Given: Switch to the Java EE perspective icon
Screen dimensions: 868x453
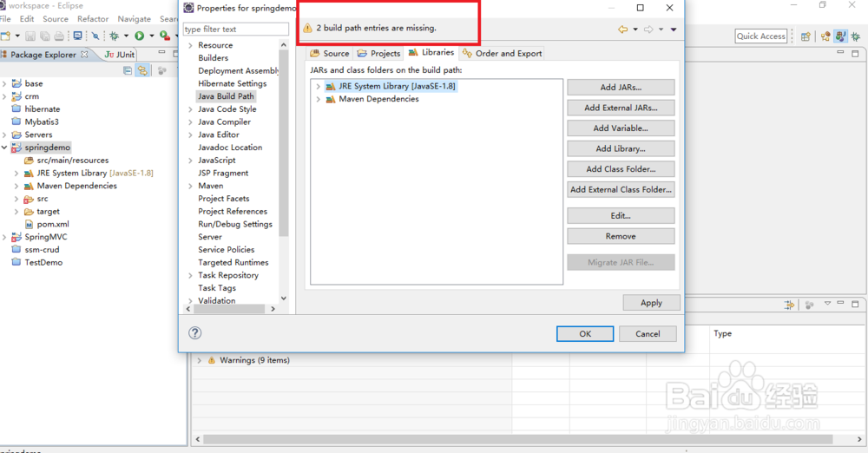Looking at the screenshot, I should click(825, 36).
